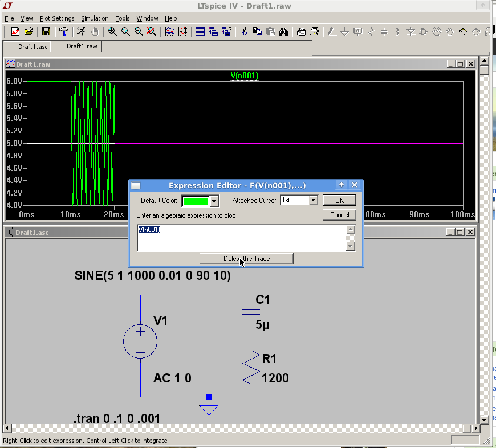The height and width of the screenshot is (448, 496).
Task: Click the Cut scissors icon
Action: (x=244, y=31)
